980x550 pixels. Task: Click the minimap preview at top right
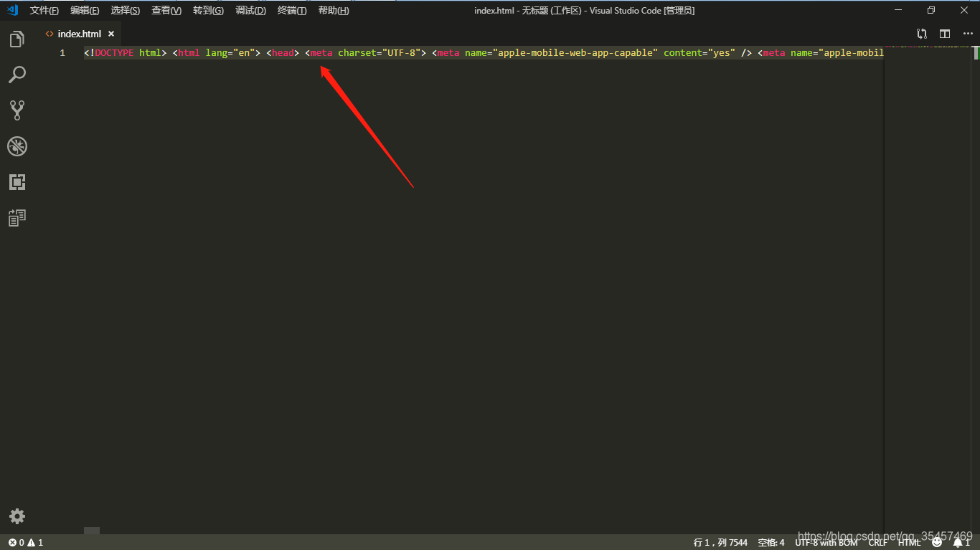click(928, 47)
